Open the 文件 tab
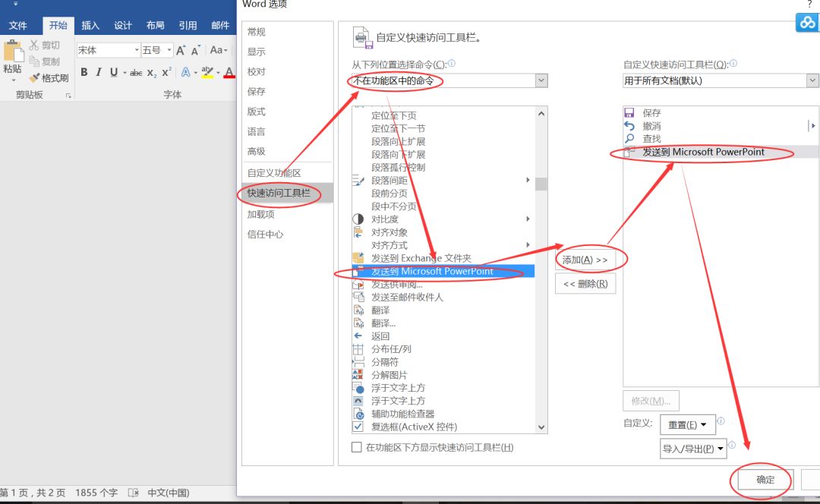The height and width of the screenshot is (504, 820). click(x=17, y=26)
